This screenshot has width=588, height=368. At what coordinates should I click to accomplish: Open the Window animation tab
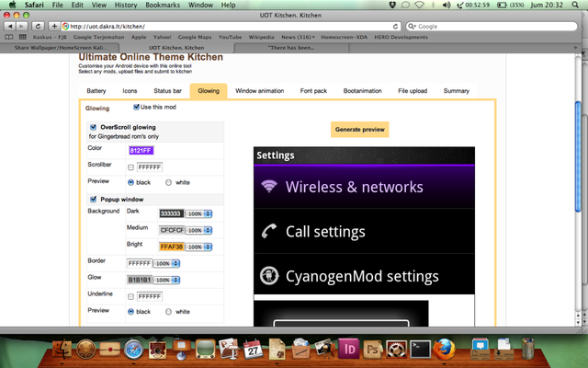coord(259,91)
